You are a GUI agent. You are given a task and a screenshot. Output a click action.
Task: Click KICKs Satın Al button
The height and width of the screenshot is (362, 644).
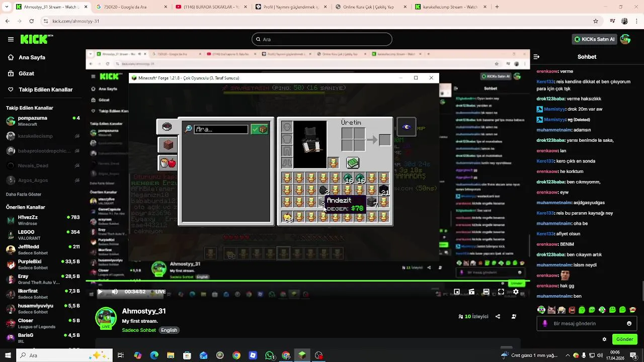pos(595,39)
